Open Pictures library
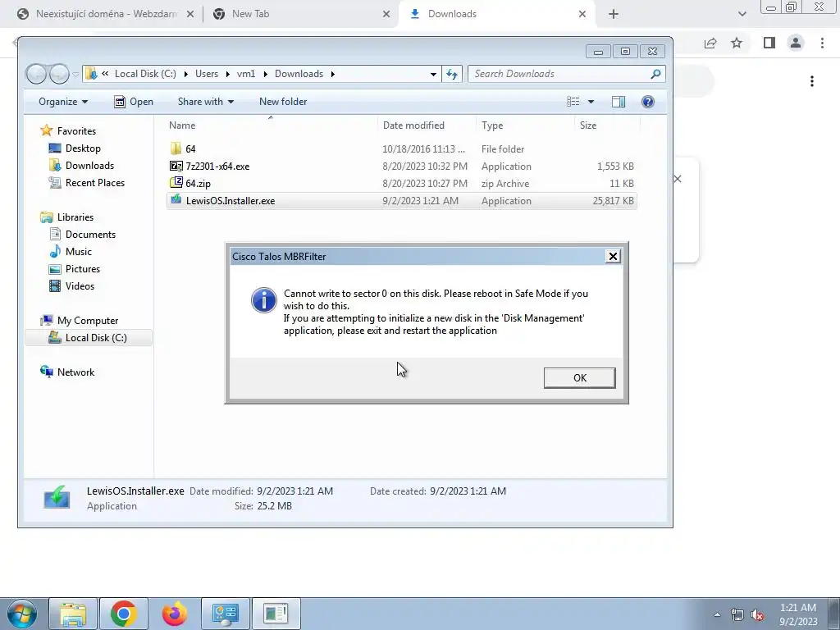 pos(82,269)
